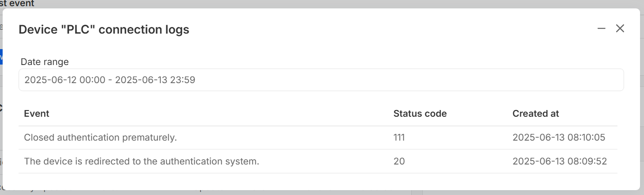Click the Date range label
Screen dimensions: 644x195
point(45,62)
